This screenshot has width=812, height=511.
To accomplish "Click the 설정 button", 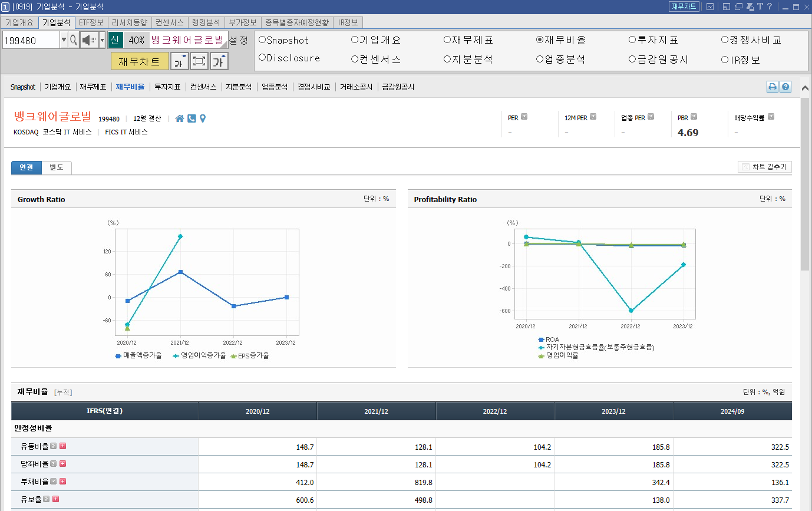I will coord(239,40).
